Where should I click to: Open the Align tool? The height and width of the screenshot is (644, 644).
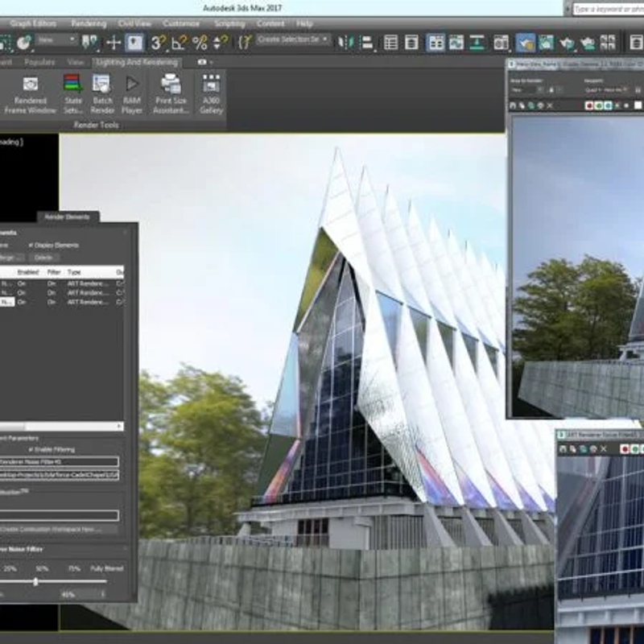366,43
